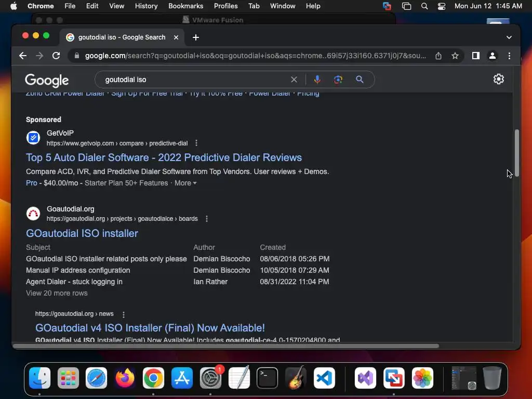The image size is (532, 399).
Task: Go forward in browser history
Action: (39, 56)
